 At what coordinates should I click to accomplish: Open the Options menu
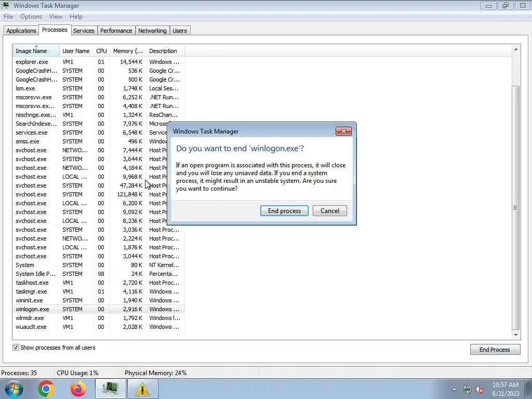pyautogui.click(x=31, y=17)
